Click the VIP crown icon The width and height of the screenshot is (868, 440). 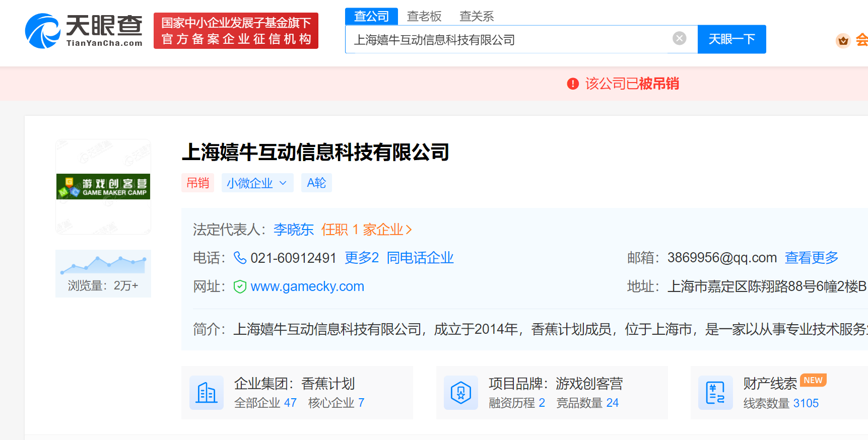[x=843, y=40]
